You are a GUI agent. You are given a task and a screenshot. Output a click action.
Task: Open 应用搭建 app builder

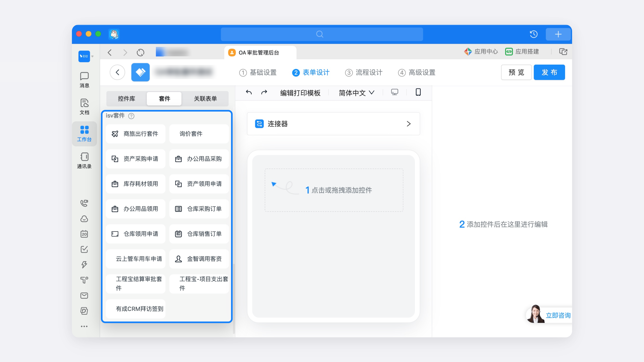522,52
